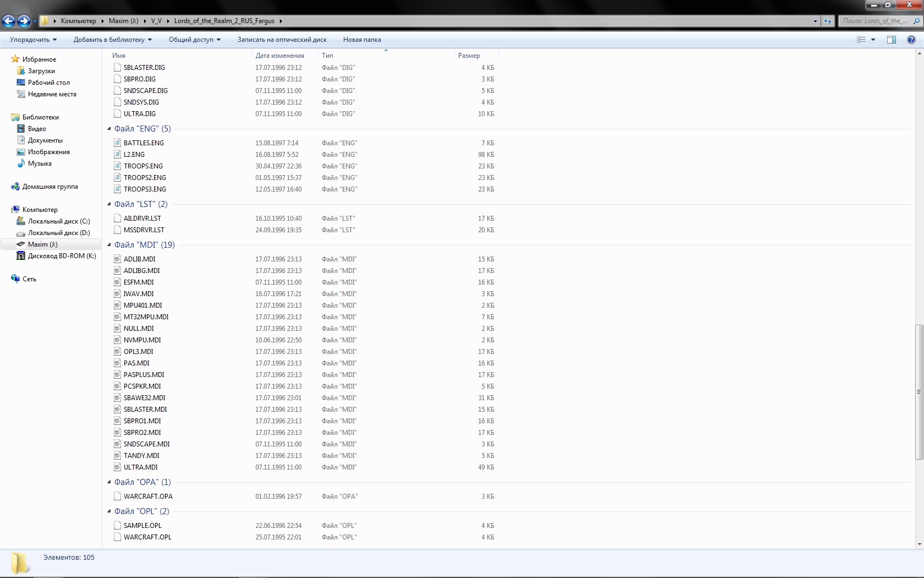Open recent pages dropdown beside Forward

(x=35, y=21)
